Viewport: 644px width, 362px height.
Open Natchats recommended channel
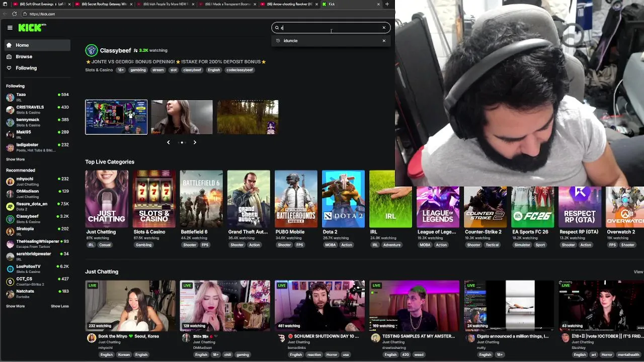click(38, 294)
